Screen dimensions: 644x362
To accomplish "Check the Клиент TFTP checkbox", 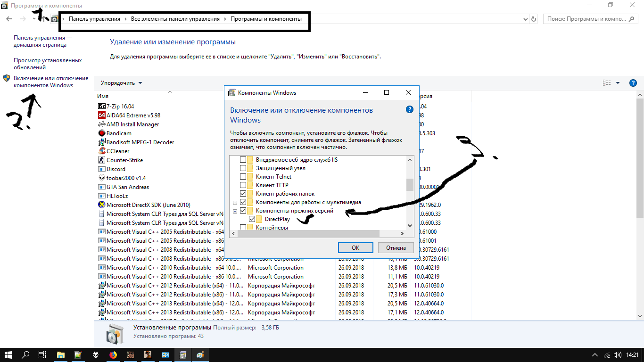I will pos(243,185).
